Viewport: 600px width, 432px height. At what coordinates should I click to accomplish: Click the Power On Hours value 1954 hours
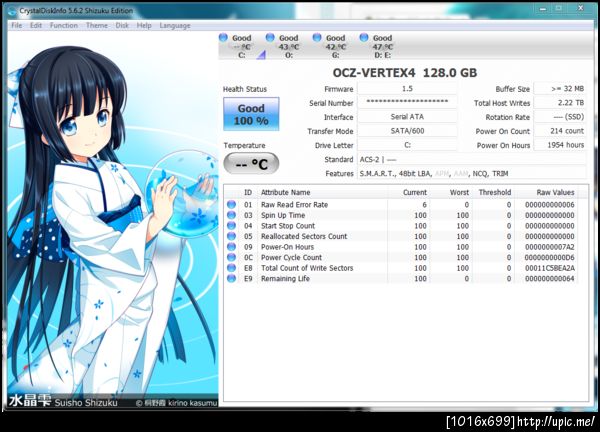(x=560, y=145)
